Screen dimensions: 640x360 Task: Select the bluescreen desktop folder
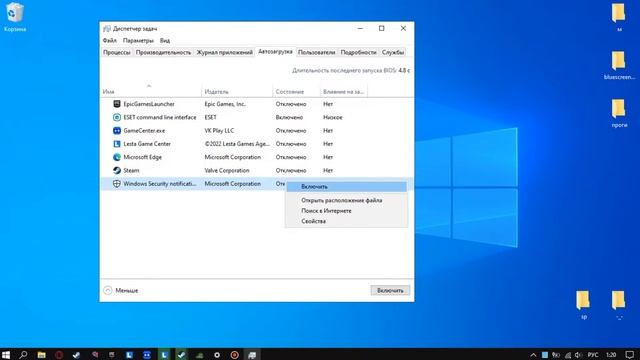[x=619, y=65]
